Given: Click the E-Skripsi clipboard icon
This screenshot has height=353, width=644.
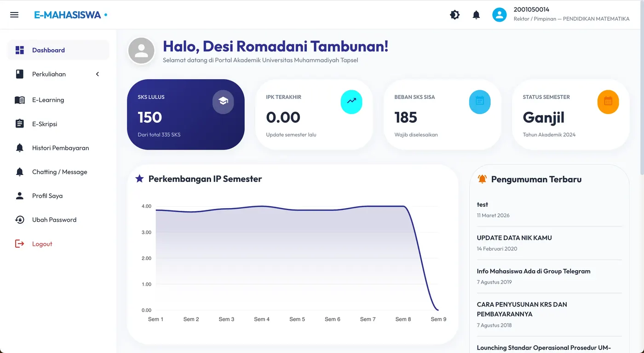Looking at the screenshot, I should (x=19, y=124).
